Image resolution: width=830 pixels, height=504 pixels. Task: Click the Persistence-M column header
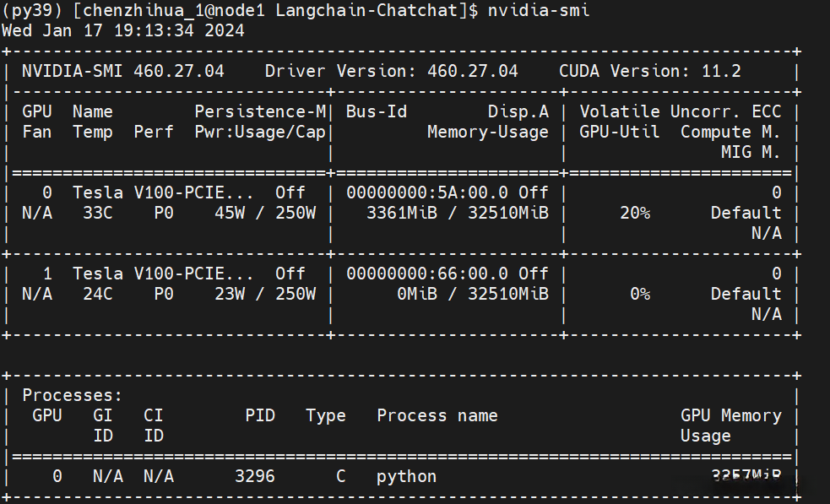(260, 111)
